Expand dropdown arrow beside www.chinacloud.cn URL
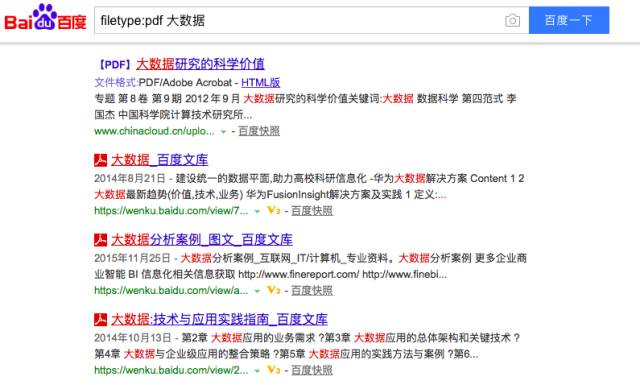The width and height of the screenshot is (640, 385). [223, 131]
